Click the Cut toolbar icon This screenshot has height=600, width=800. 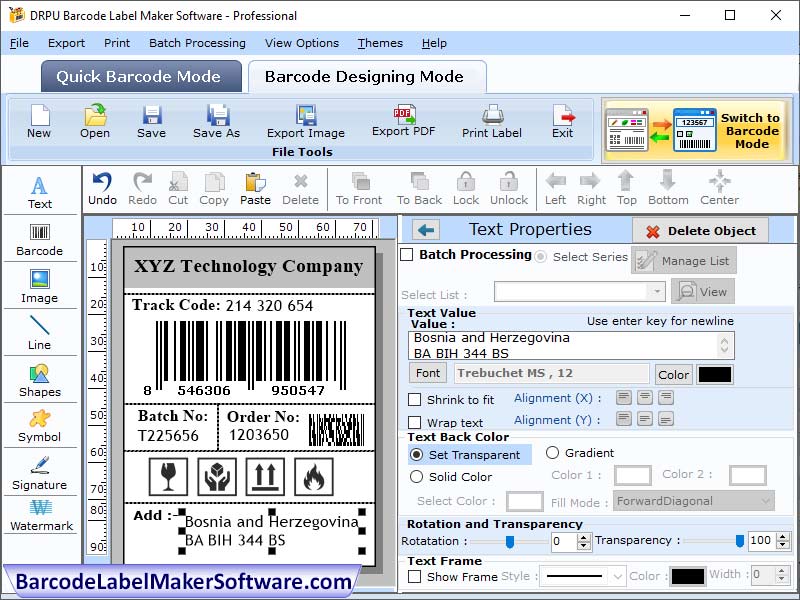(x=179, y=189)
